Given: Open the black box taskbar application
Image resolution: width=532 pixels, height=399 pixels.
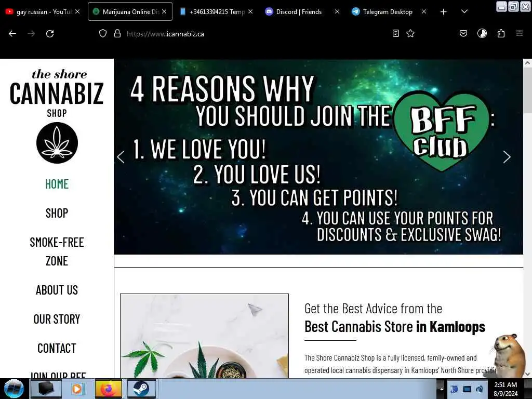Looking at the screenshot, I should [46, 389].
